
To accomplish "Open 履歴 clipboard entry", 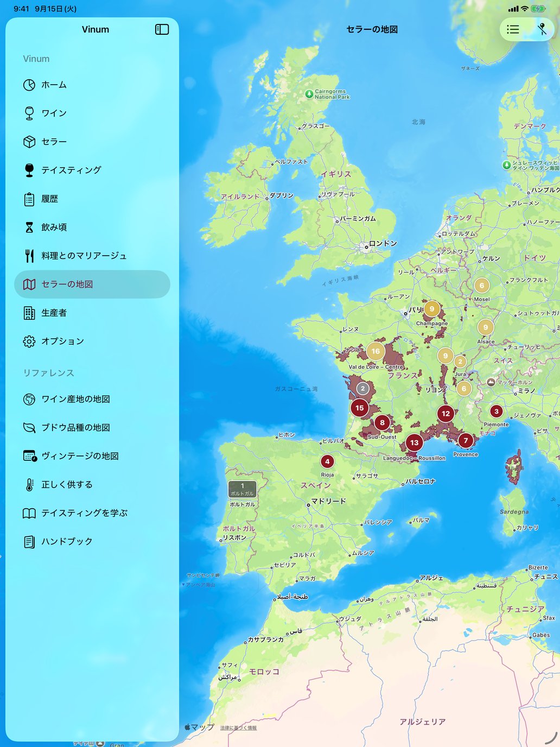I will 92,199.
